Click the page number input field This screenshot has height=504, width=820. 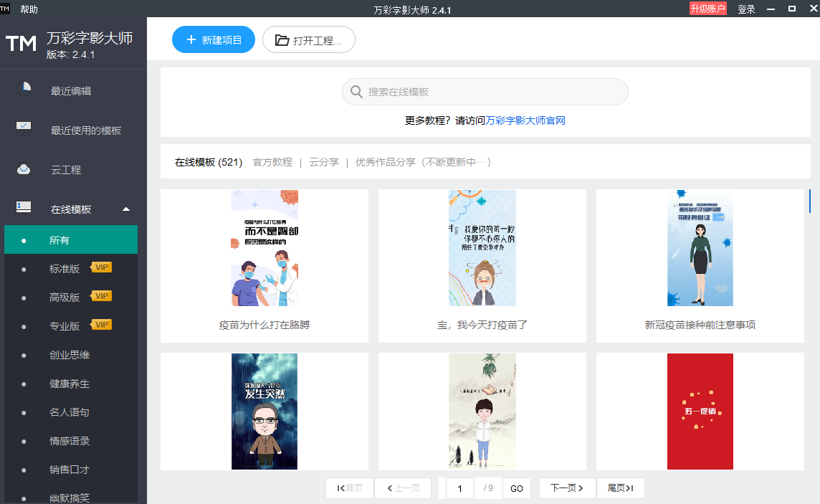[x=459, y=488]
